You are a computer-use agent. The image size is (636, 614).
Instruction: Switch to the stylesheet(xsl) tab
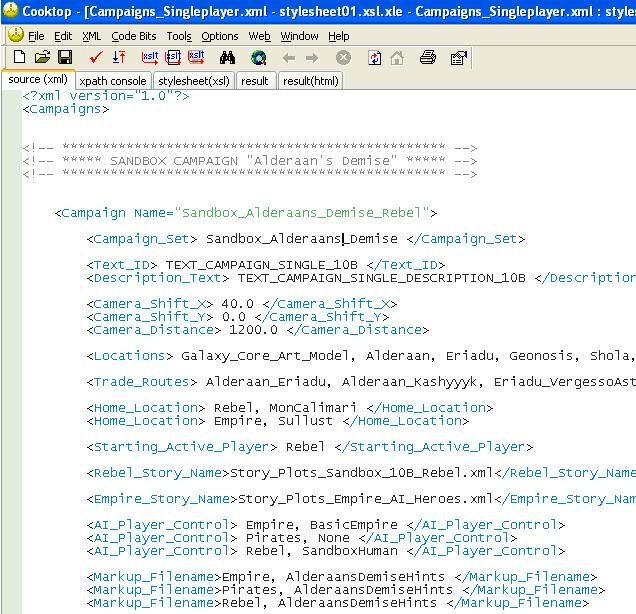click(194, 81)
